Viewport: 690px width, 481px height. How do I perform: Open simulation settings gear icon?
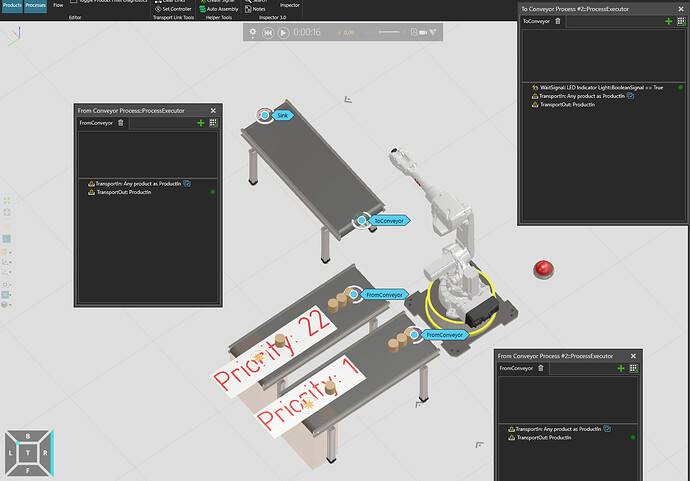coord(253,32)
